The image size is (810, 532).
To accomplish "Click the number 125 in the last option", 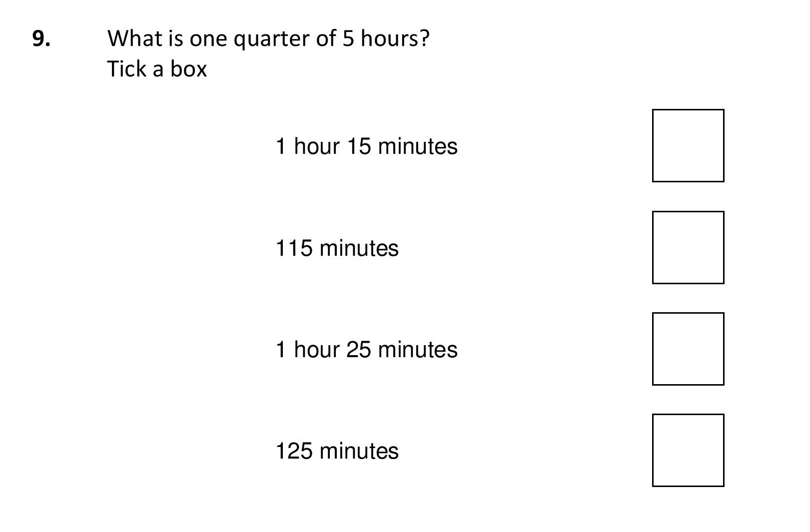I will pos(294,451).
